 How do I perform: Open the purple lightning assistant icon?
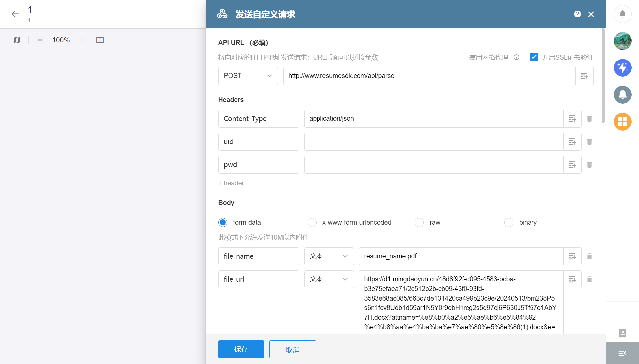(622, 68)
